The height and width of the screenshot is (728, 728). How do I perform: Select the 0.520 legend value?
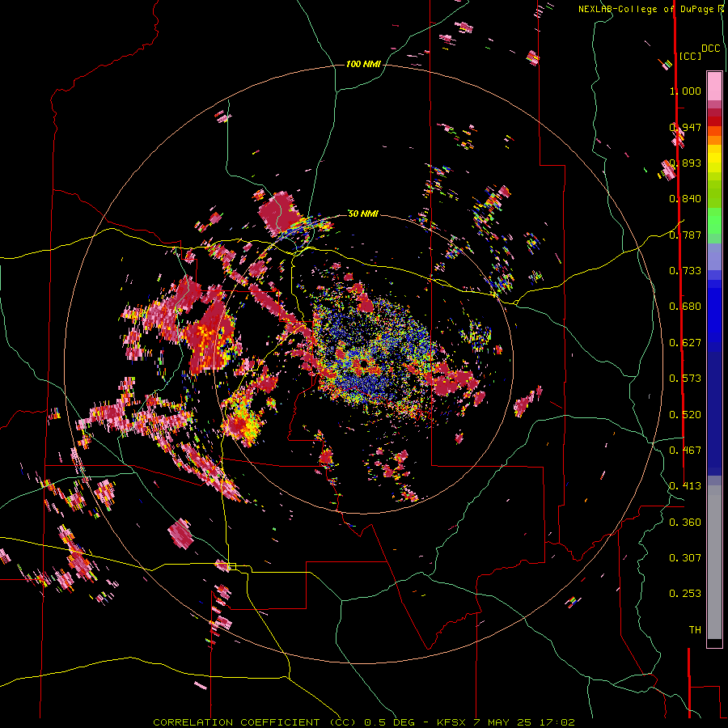[685, 415]
